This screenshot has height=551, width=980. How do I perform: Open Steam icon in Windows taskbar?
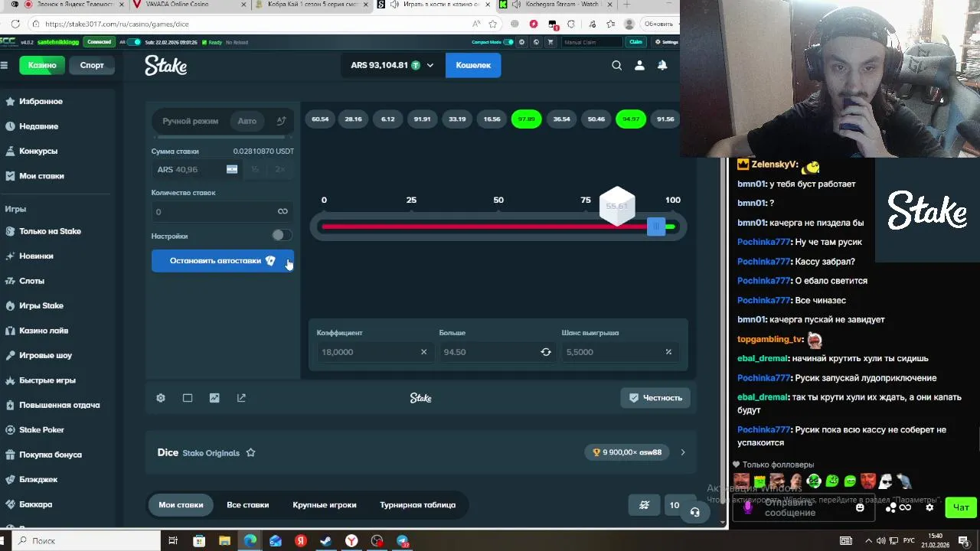[326, 540]
